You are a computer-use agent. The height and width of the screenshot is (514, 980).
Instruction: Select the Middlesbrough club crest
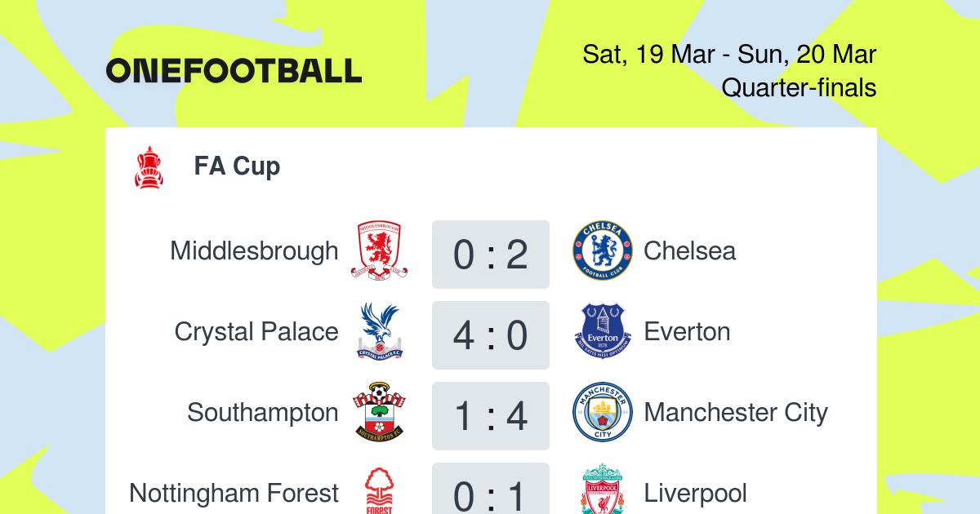[x=380, y=252]
